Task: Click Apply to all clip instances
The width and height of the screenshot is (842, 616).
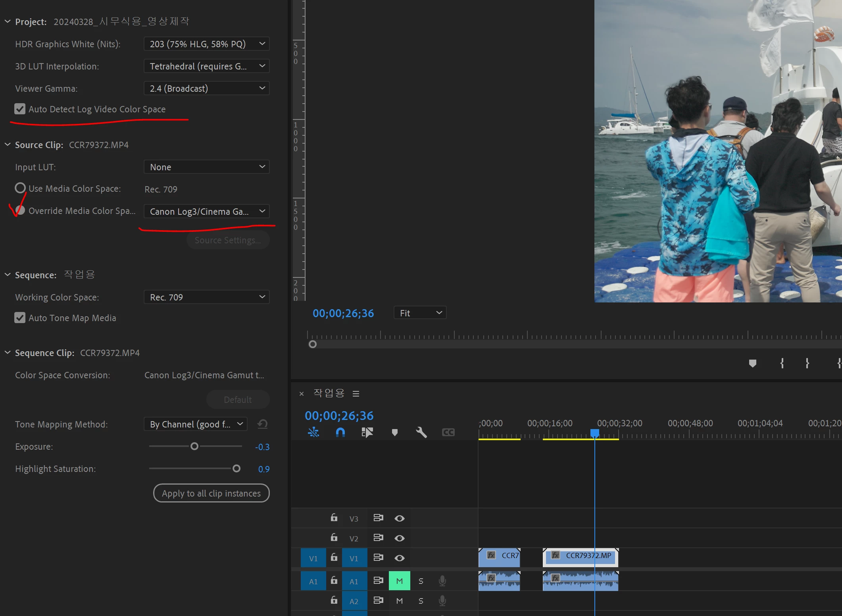Action: coord(211,493)
